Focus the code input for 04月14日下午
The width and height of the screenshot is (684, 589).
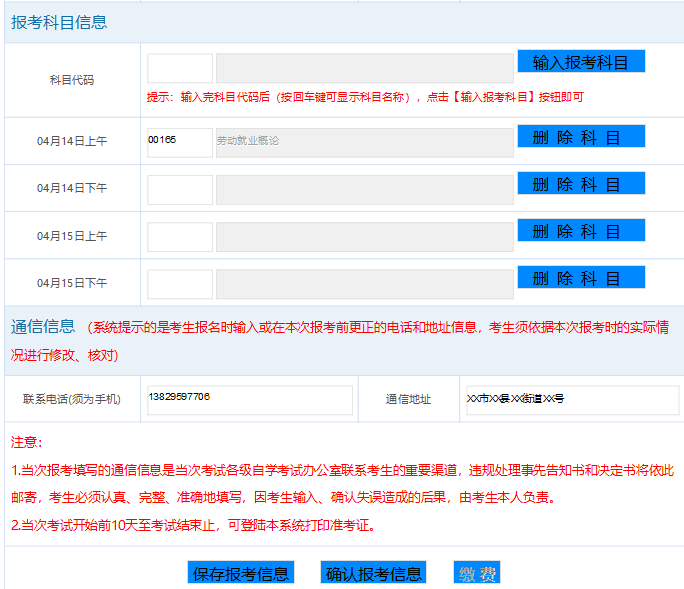(180, 190)
